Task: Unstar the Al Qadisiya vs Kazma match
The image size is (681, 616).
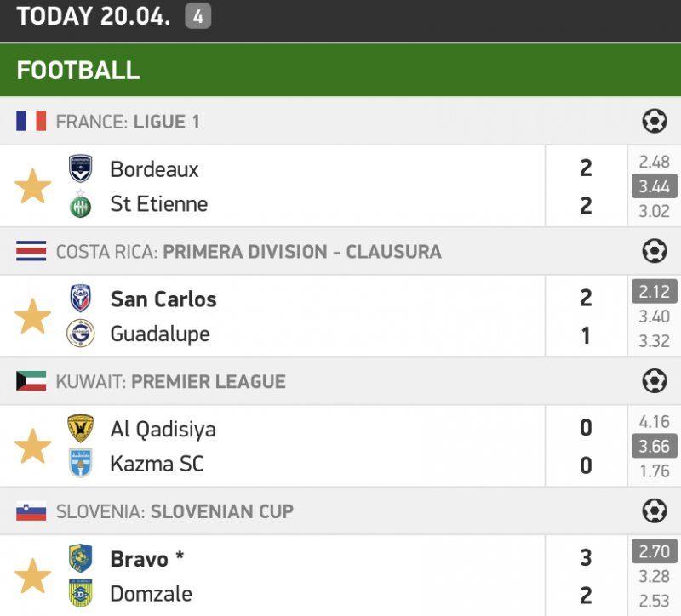Action: point(33,446)
